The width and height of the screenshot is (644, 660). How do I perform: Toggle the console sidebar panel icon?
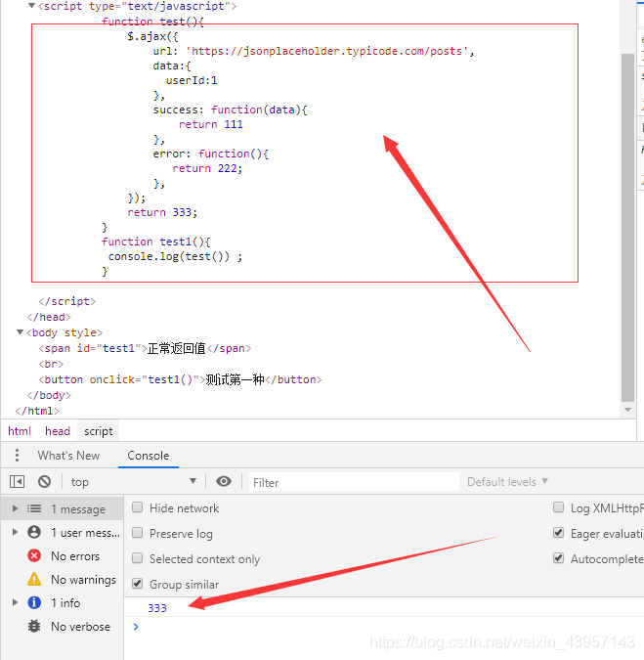tap(18, 481)
